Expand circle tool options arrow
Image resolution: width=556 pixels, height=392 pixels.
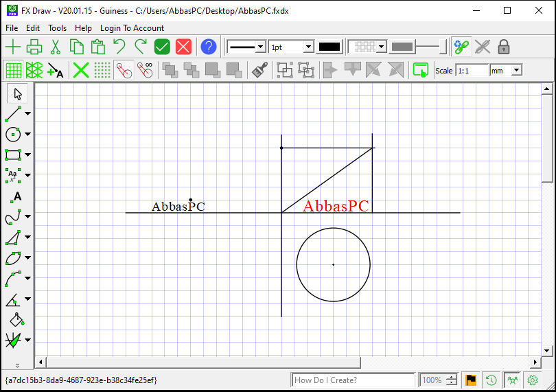[27, 134]
